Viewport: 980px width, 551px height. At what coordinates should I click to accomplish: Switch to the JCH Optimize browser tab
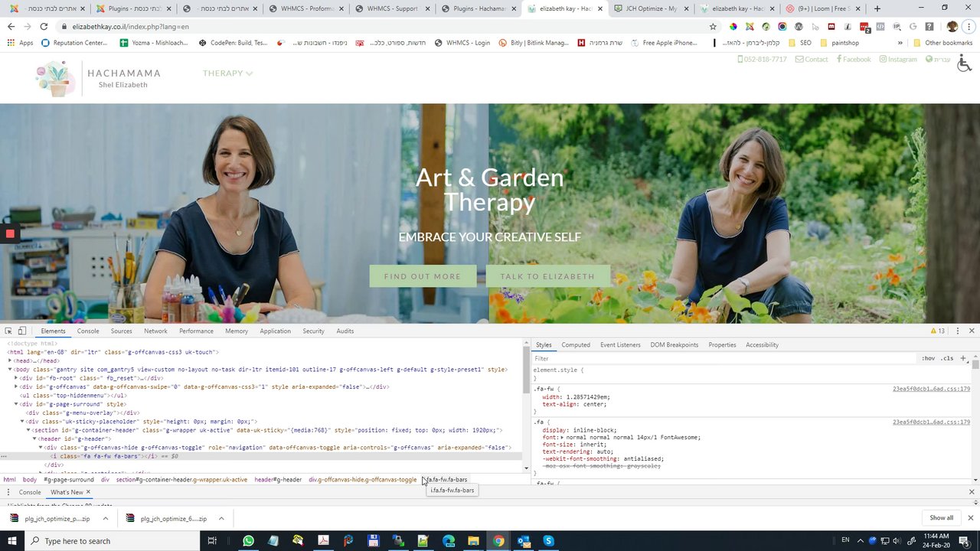coord(651,8)
